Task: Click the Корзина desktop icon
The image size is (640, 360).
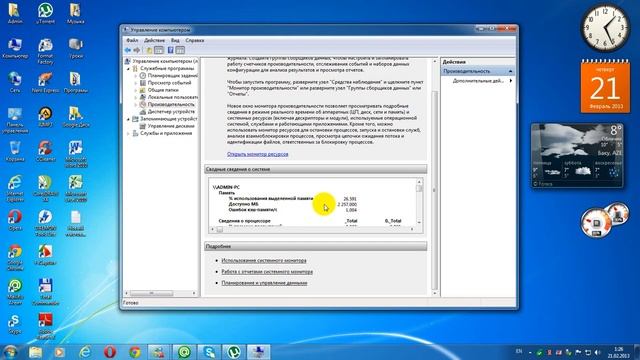Action: 15,151
